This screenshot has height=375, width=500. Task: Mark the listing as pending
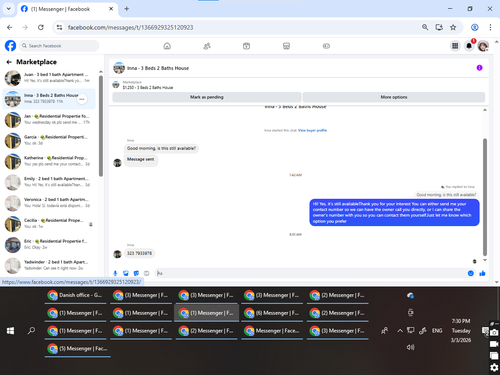point(207,97)
